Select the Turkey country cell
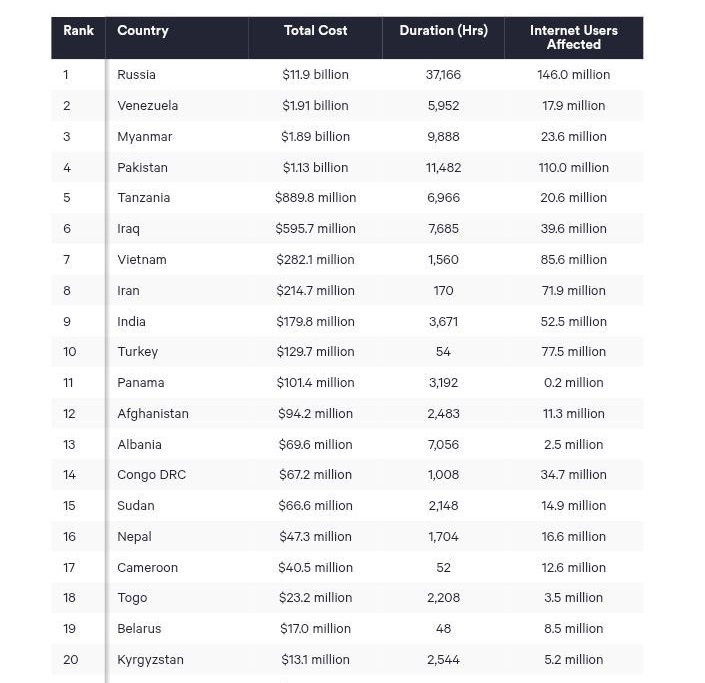The height and width of the screenshot is (683, 705). coord(138,352)
